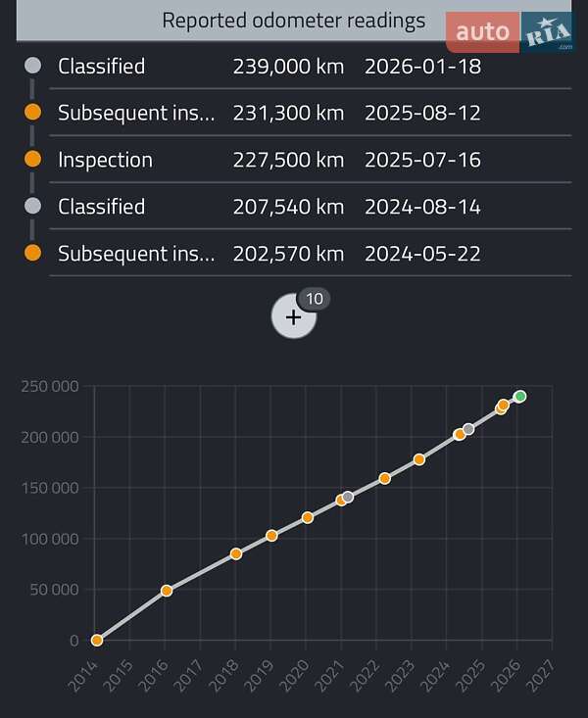This screenshot has width=588, height=718.
Task: Click the gray chart point near 2024-2025
Action: (x=468, y=429)
